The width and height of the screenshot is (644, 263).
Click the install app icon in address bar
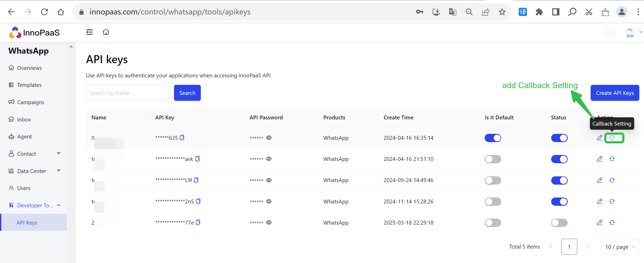click(436, 12)
